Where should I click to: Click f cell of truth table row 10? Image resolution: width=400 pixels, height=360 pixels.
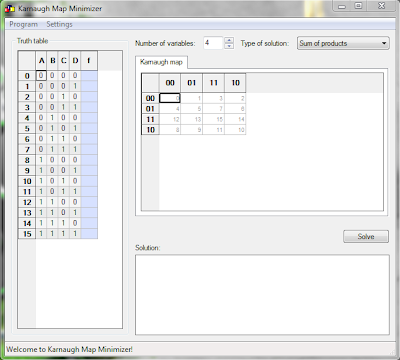pos(89,181)
